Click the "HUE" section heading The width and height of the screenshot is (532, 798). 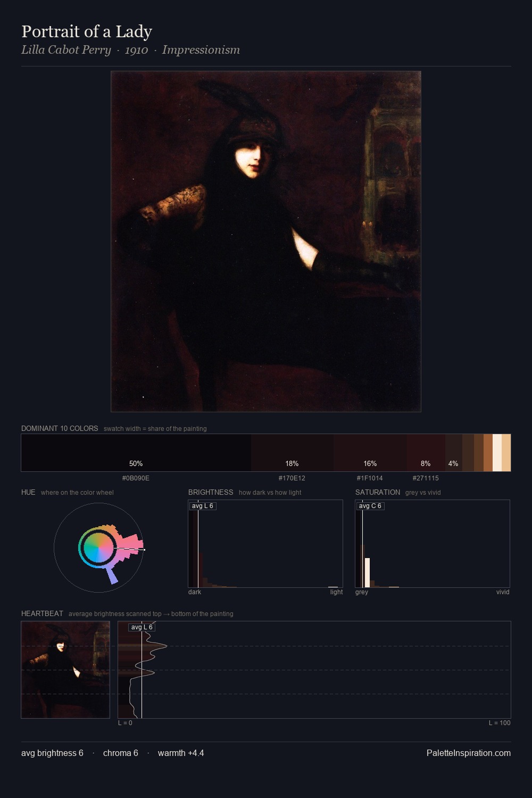click(28, 492)
